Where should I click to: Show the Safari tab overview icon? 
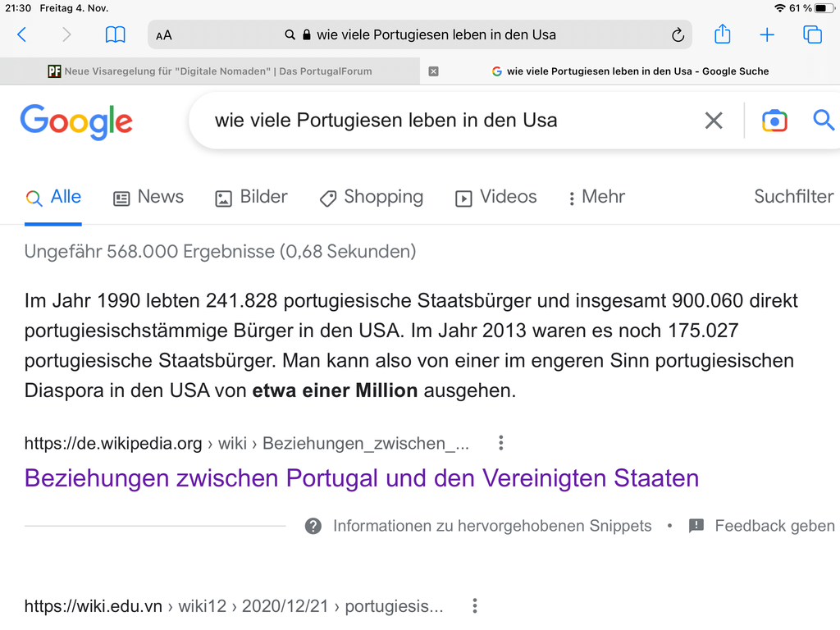(812, 34)
